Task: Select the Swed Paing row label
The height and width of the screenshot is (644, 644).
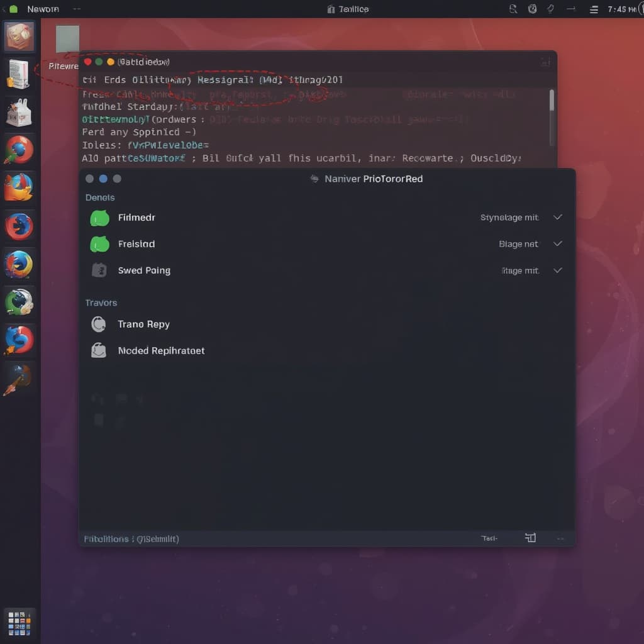Action: tap(144, 270)
